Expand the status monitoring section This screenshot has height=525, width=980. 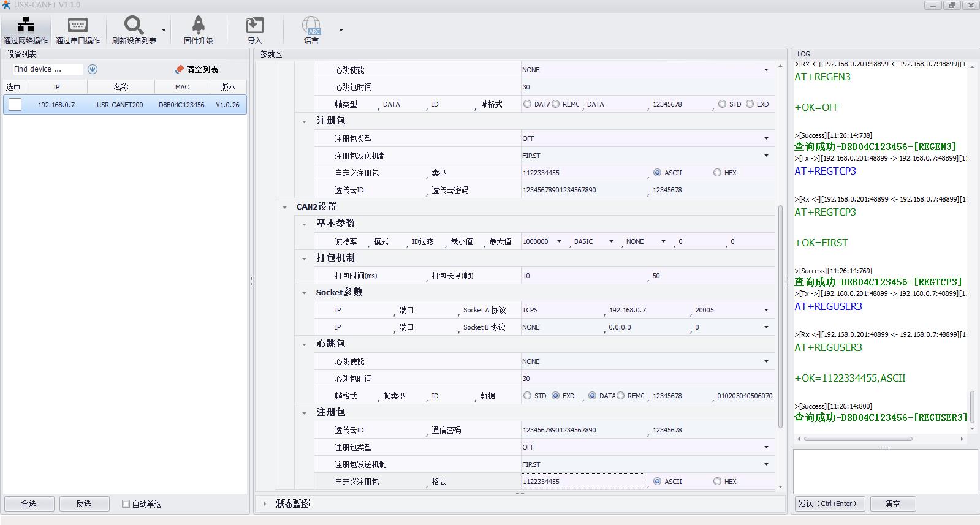[265, 504]
